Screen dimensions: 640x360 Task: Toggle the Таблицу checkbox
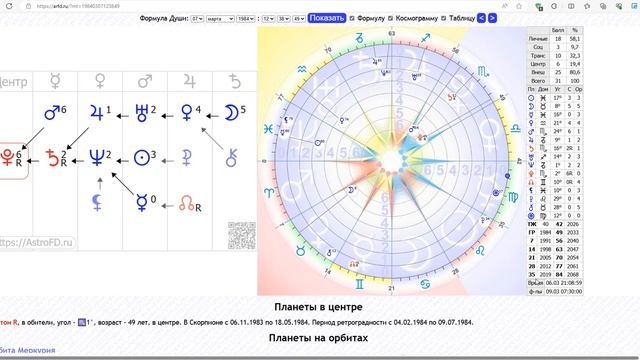click(444, 18)
